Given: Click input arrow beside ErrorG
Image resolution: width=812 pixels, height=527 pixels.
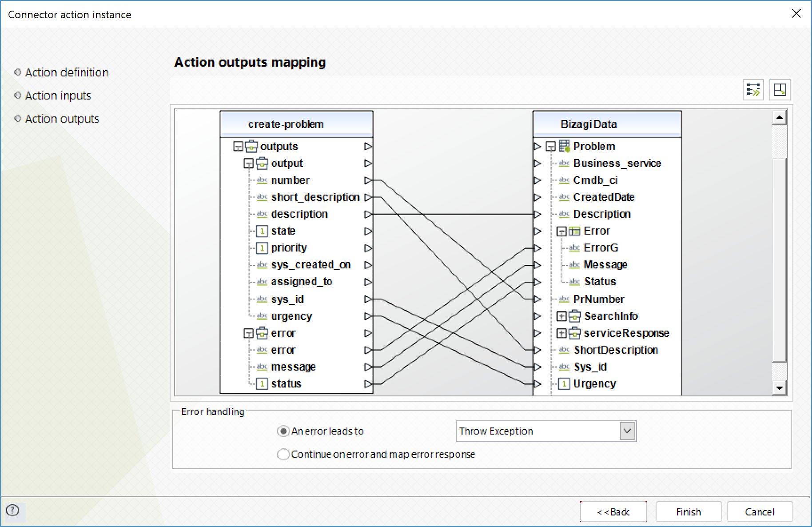Looking at the screenshot, I should click(537, 248).
